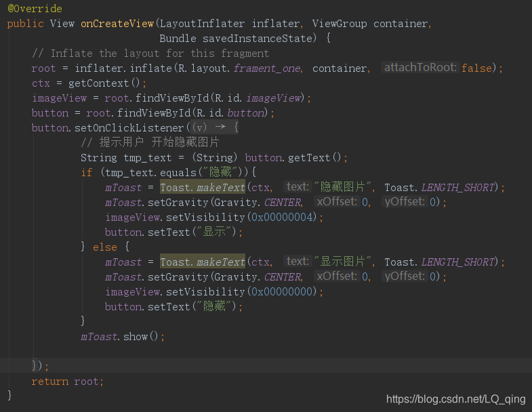
Task: Click the 'else' keyword
Action: click(x=105, y=247)
